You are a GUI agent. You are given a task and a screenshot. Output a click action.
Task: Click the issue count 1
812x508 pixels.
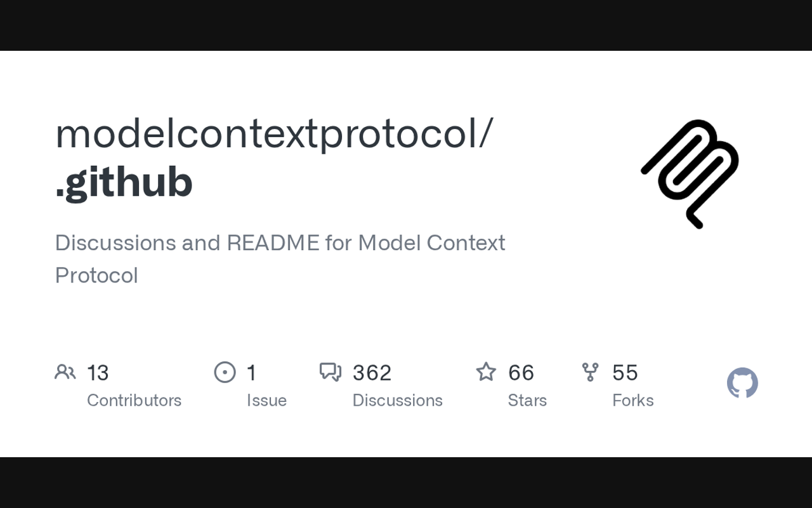click(252, 373)
